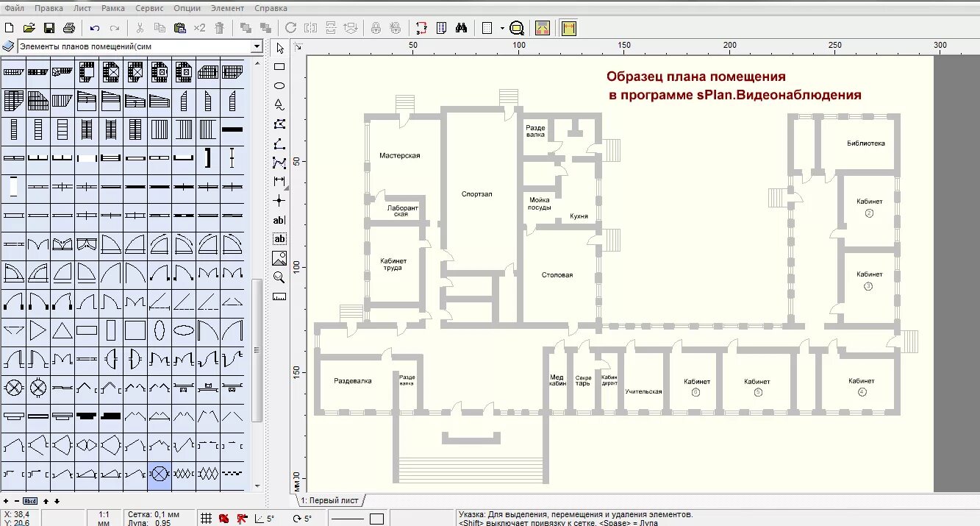Renumber components using the 1-2-3 icon

point(421,28)
